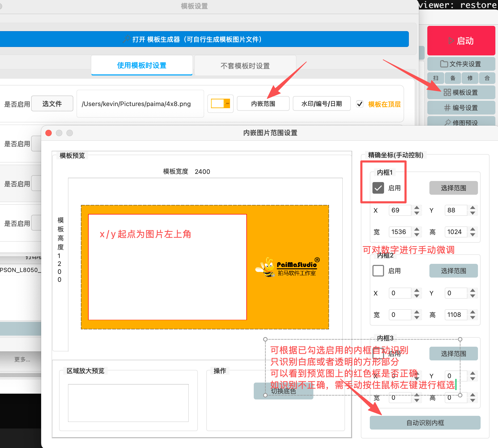Click the template file path input field
Screen dimensions: 498x448
pos(140,104)
